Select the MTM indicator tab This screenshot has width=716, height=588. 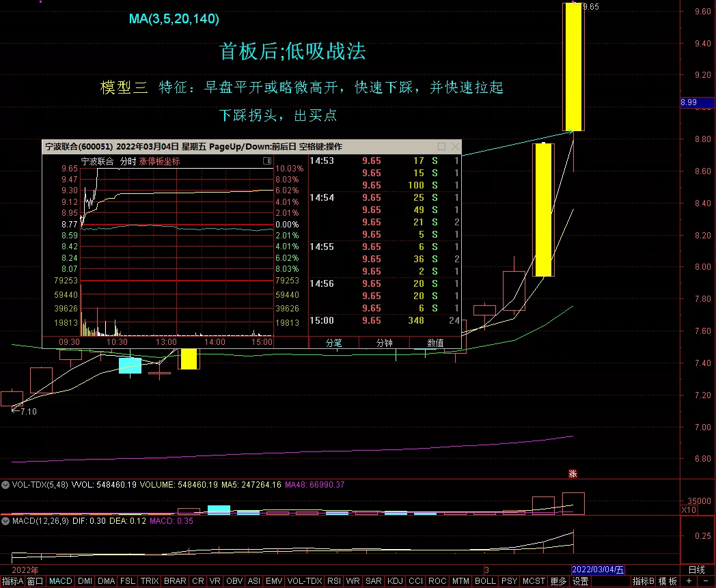460,581
